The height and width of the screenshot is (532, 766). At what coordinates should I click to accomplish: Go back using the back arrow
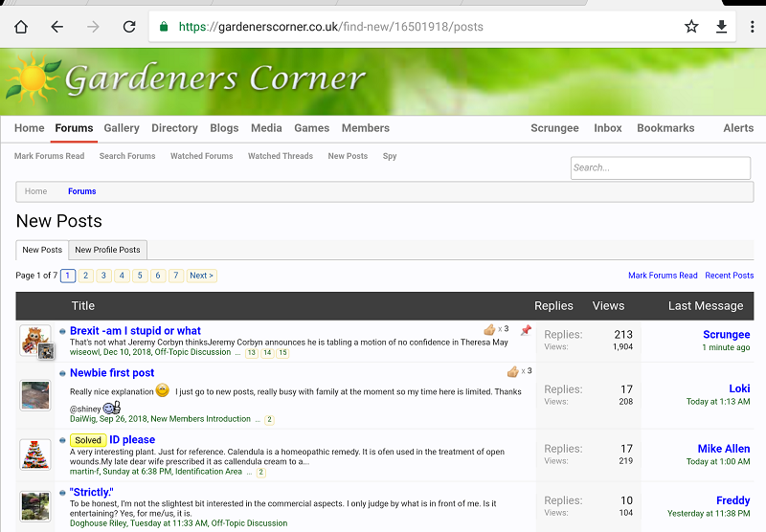pos(56,27)
